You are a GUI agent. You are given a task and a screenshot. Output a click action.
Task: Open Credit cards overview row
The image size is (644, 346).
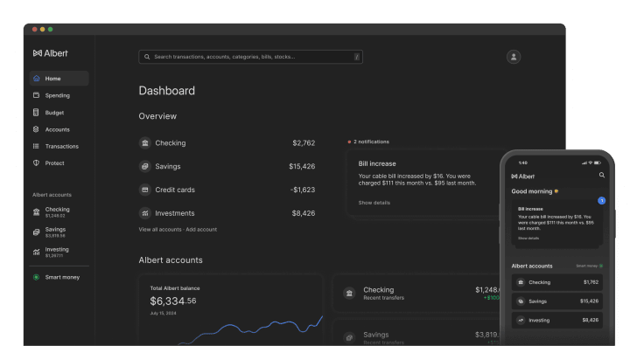[x=227, y=190]
